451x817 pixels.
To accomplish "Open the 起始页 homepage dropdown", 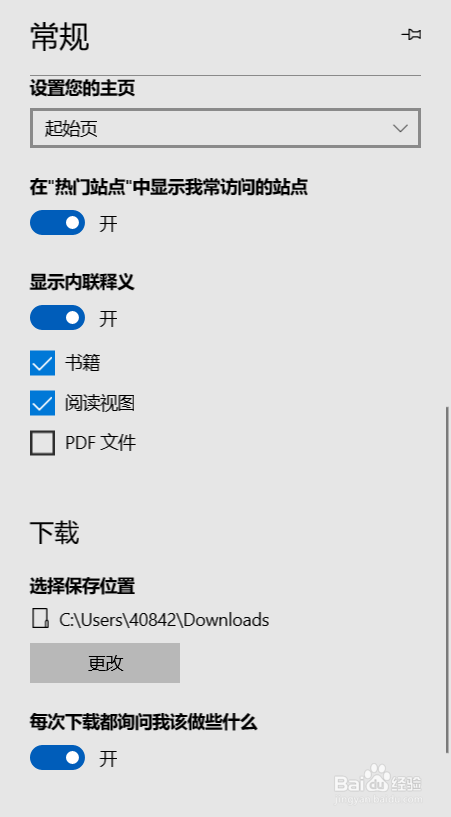I will click(x=225, y=128).
